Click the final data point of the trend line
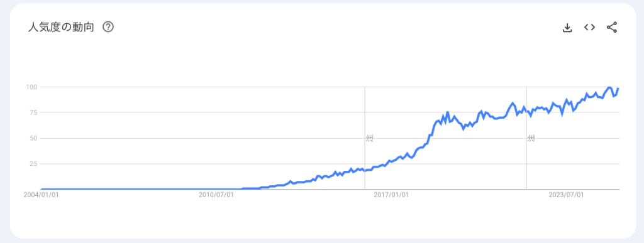The image size is (644, 243). (x=618, y=89)
